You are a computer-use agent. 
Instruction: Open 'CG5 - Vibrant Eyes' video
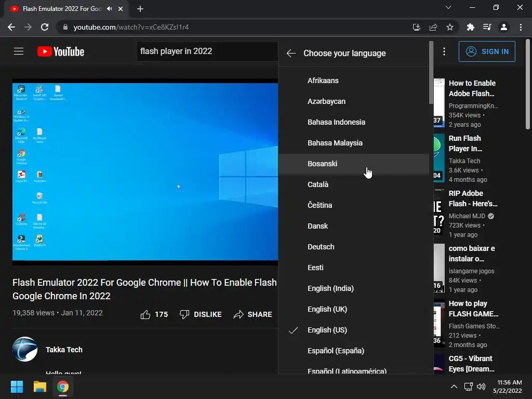pyautogui.click(x=471, y=364)
